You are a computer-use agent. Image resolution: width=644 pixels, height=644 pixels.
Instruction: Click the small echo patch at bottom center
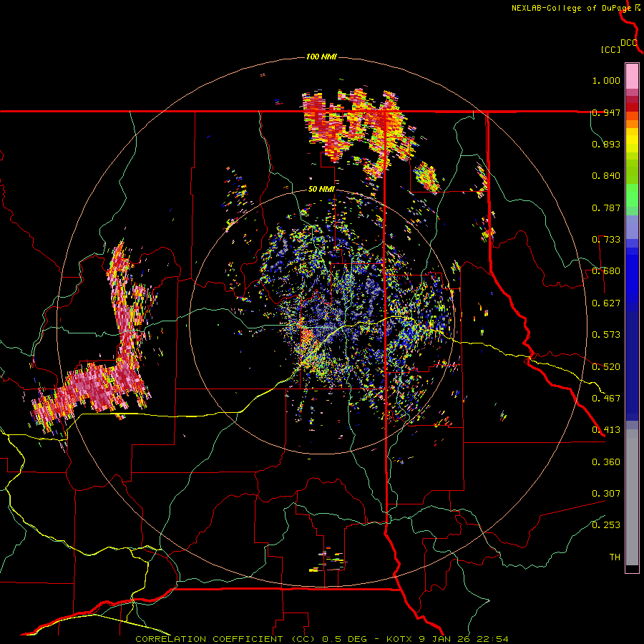coord(328,560)
